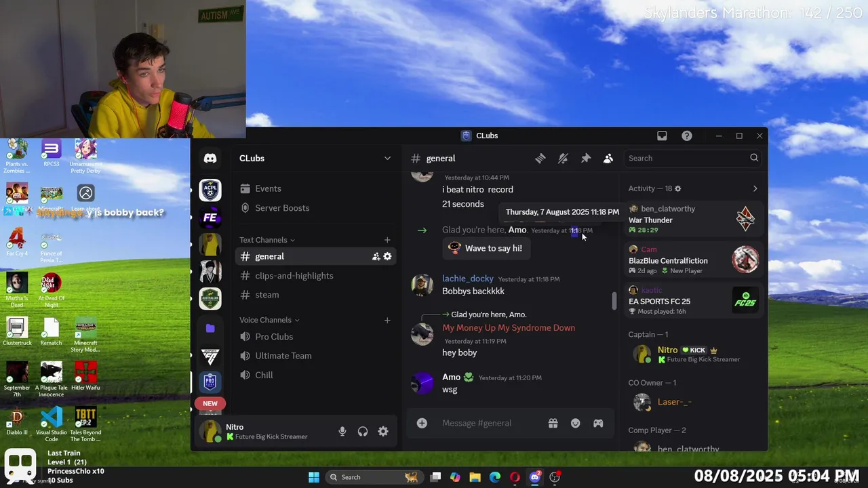Open pinned messages icon

(x=586, y=158)
